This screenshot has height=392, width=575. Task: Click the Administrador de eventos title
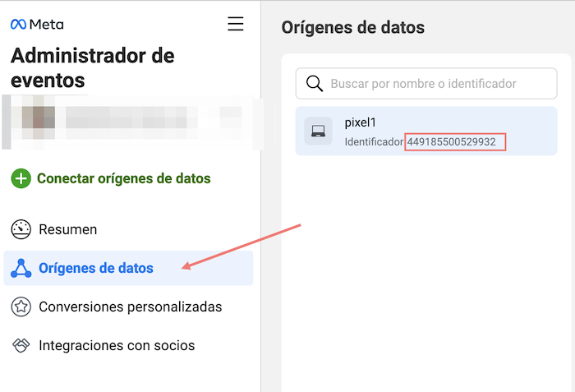[92, 68]
